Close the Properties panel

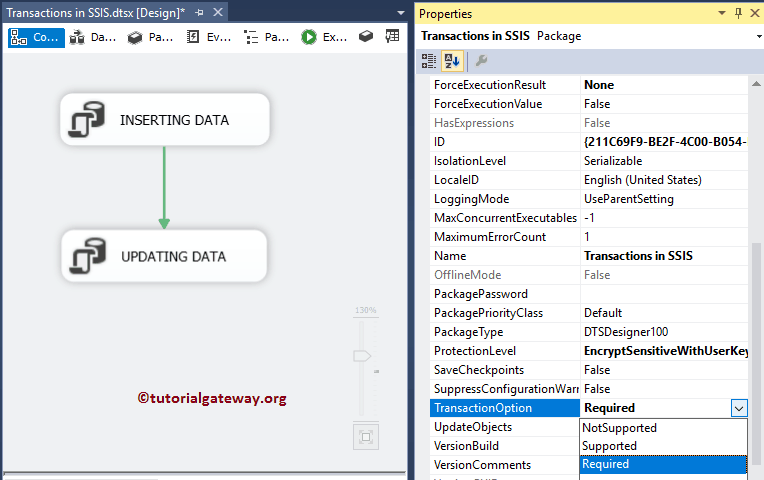coord(755,13)
